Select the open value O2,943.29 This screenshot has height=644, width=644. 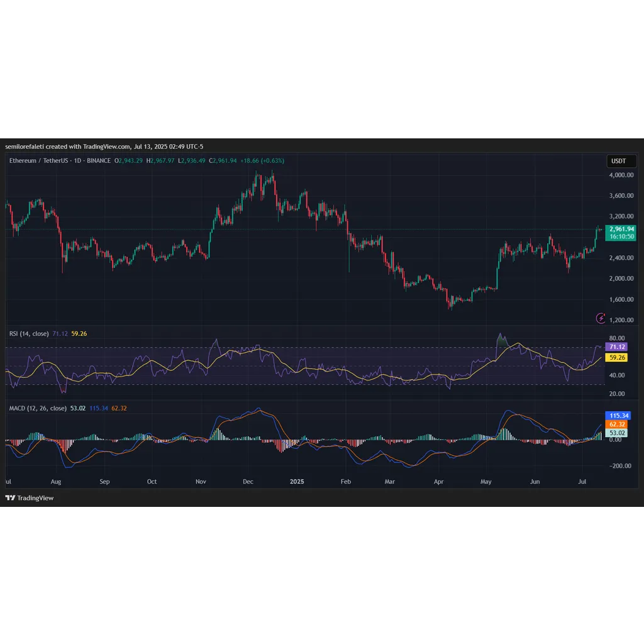pos(128,160)
